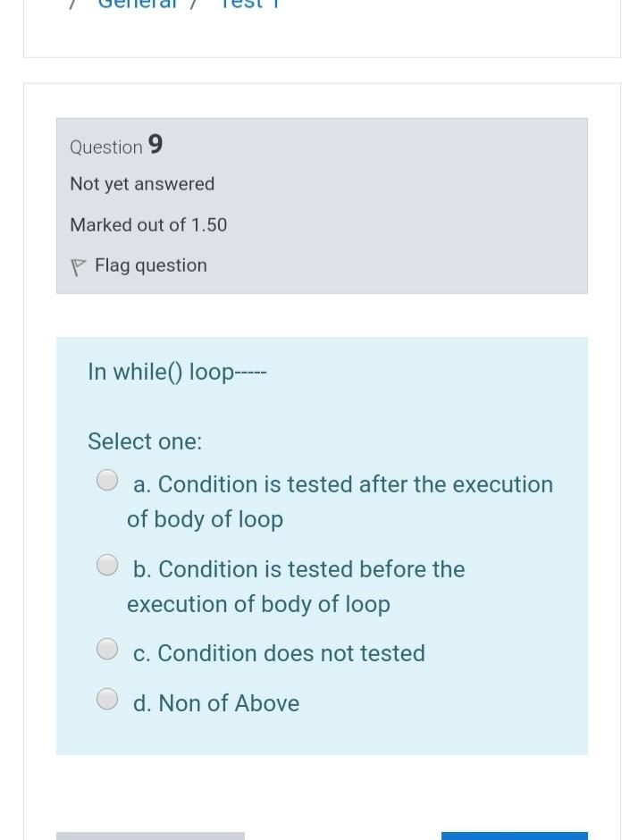Click the Not yet answered status text
This screenshot has width=638, height=840.
click(x=142, y=184)
